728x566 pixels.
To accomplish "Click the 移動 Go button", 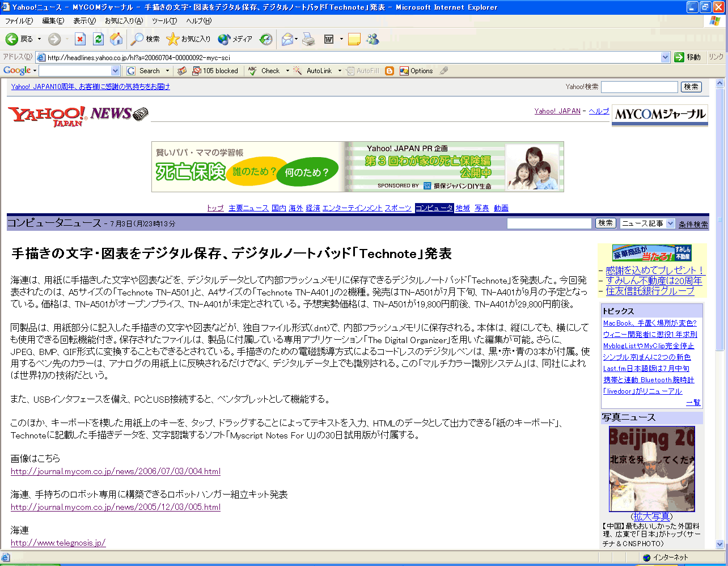I will click(x=688, y=57).
